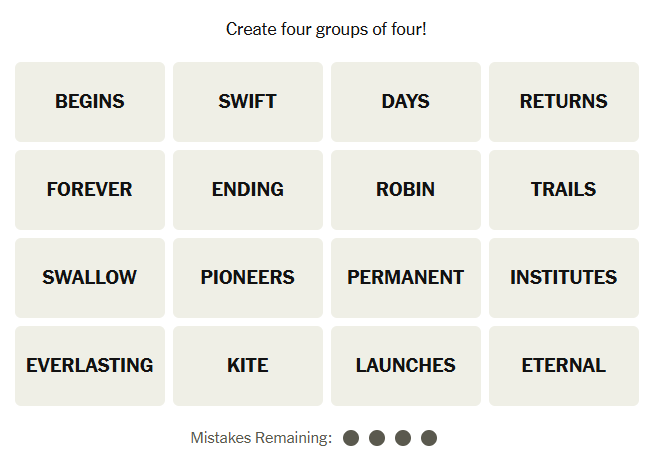Select the ENDING word tile
Screen dimensions: 660x451
click(248, 190)
